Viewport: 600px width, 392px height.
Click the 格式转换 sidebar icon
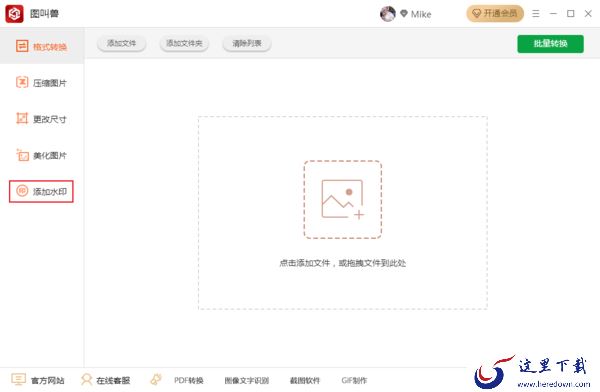coord(22,46)
